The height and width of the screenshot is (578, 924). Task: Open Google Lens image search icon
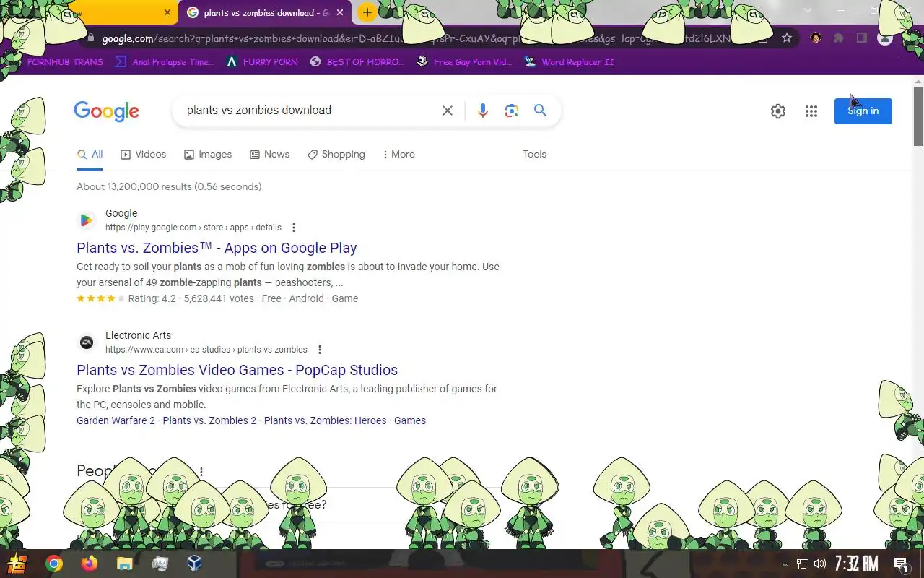[512, 111]
